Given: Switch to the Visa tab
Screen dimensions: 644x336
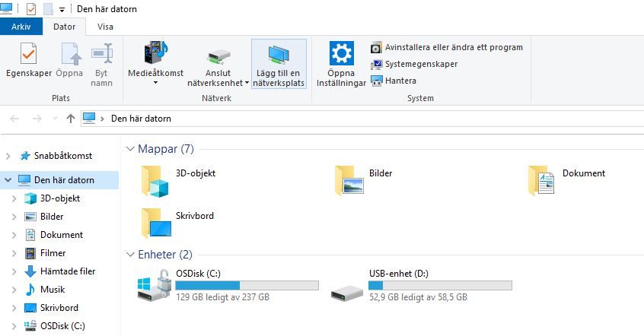Looking at the screenshot, I should [x=105, y=27].
